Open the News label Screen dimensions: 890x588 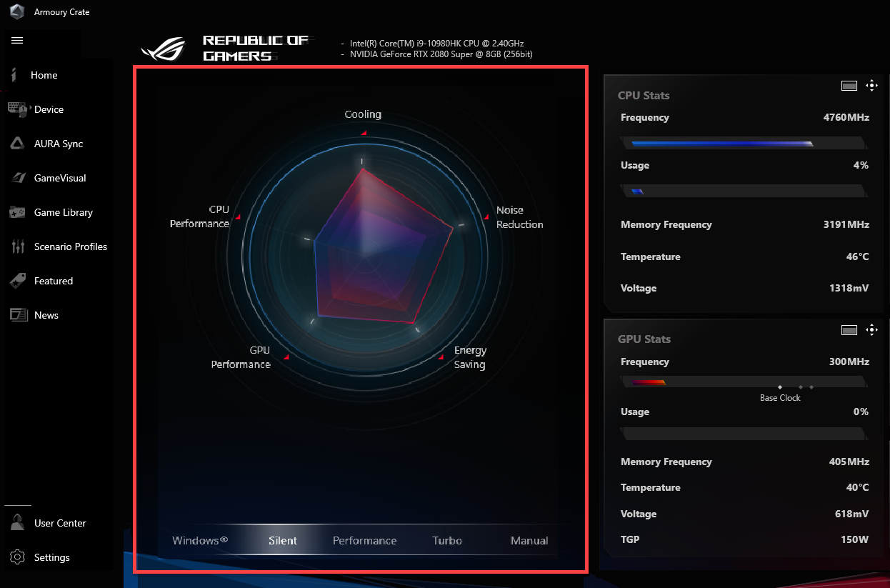[46, 315]
